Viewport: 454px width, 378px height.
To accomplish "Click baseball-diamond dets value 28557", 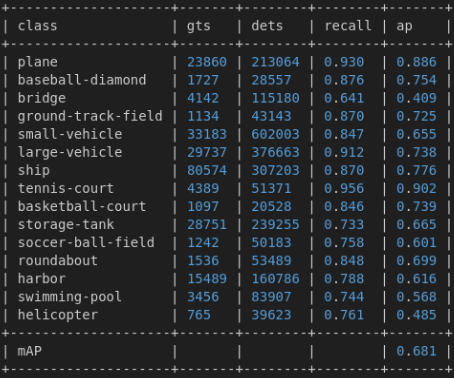I will point(271,80).
